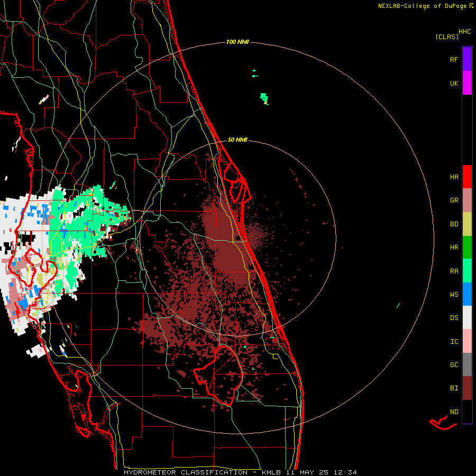Select the BD yellow legend color block
Image resolution: width=476 pixels, height=476 pixels.
(467, 224)
